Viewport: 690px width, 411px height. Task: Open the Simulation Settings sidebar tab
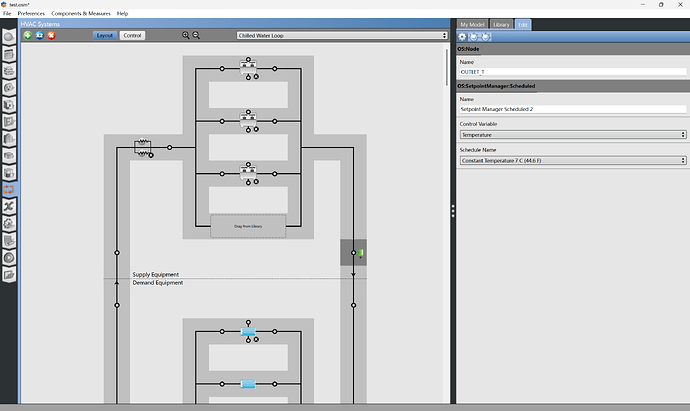pos(9,224)
